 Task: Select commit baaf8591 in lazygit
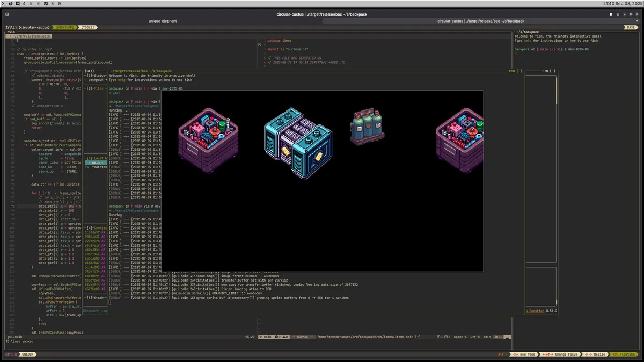coord(96,276)
